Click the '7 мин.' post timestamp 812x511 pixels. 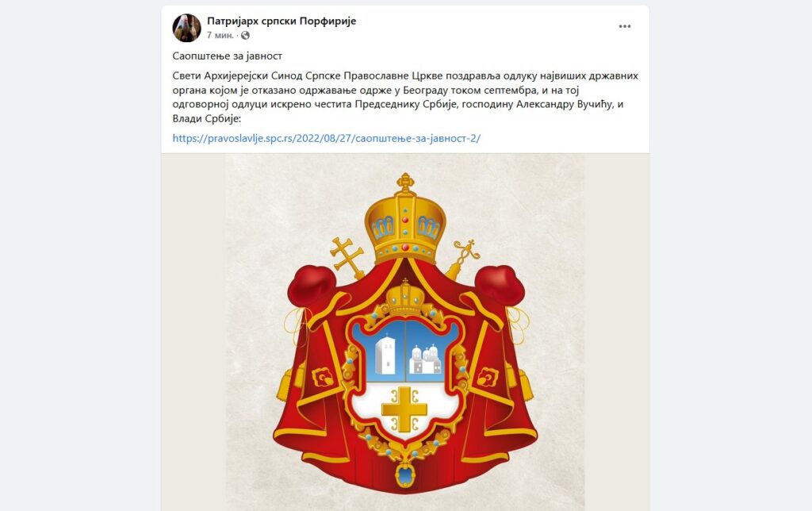(x=220, y=35)
